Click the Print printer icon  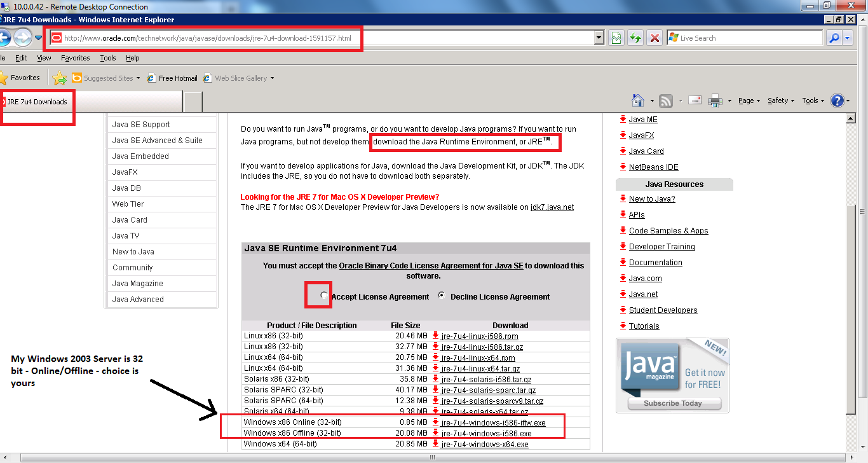point(715,100)
